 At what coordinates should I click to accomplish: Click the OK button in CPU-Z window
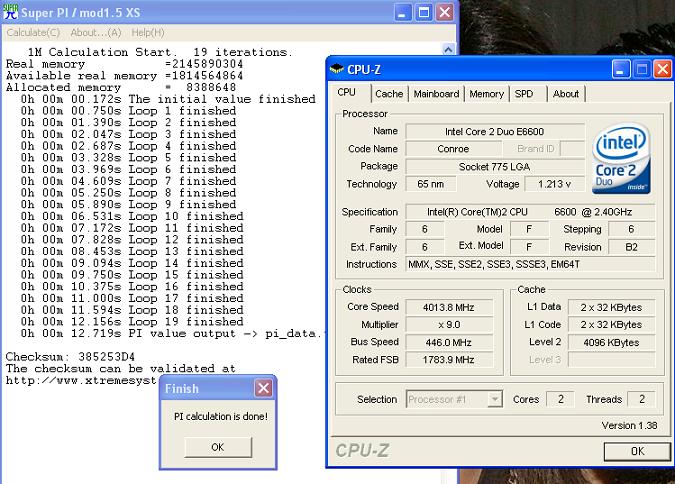click(637, 451)
